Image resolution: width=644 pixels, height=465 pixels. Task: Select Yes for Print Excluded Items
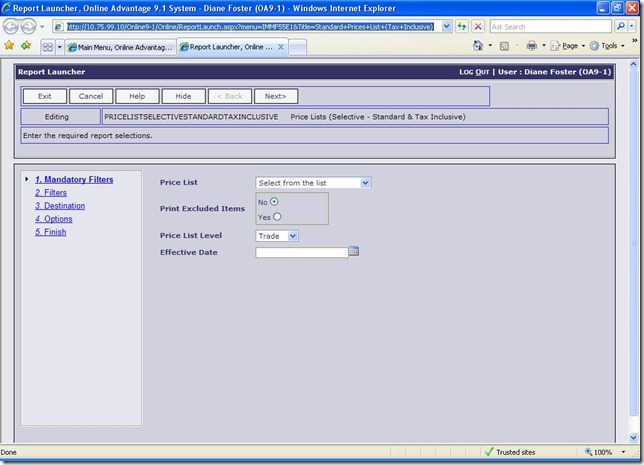pyautogui.click(x=277, y=216)
